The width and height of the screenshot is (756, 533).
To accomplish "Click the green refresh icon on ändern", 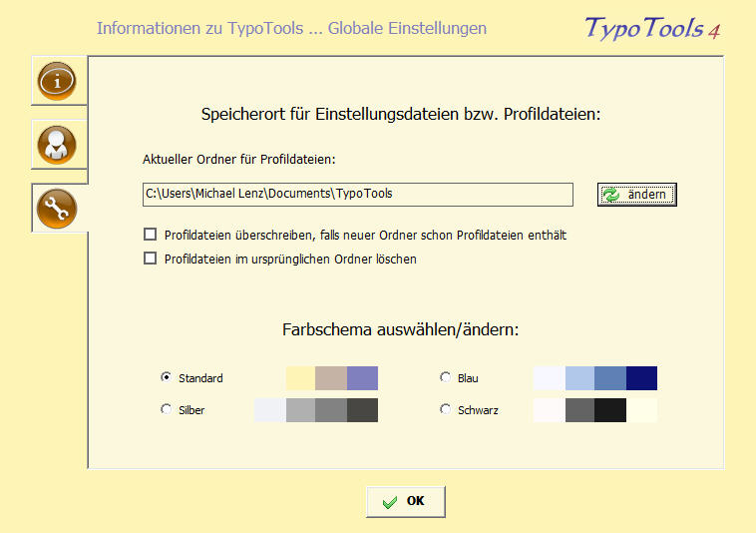I will [x=610, y=195].
